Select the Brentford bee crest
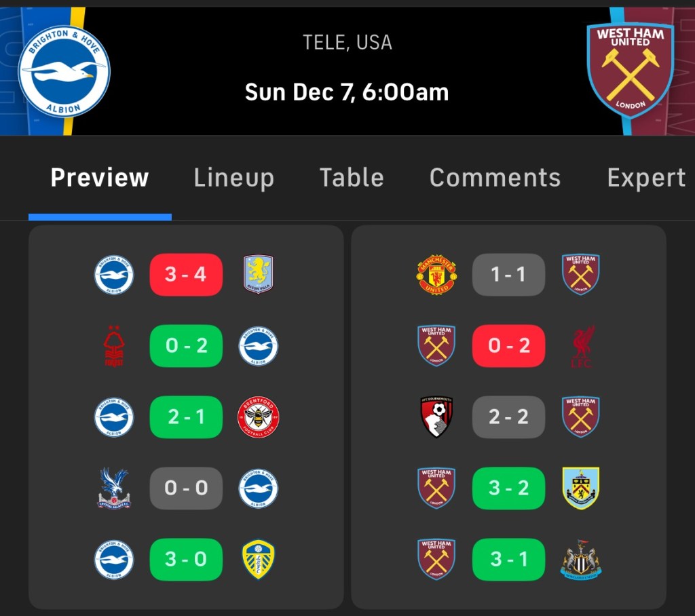The height and width of the screenshot is (616, 695). click(x=258, y=417)
